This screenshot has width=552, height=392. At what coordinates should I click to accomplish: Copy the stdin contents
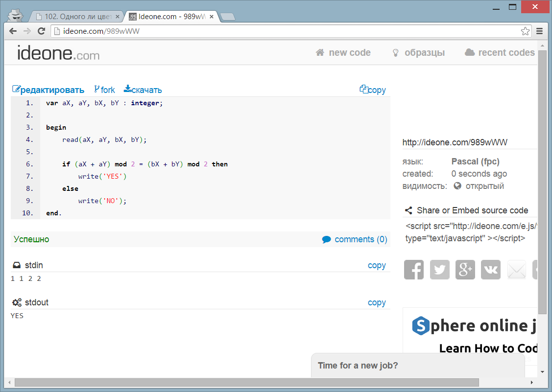tap(377, 265)
